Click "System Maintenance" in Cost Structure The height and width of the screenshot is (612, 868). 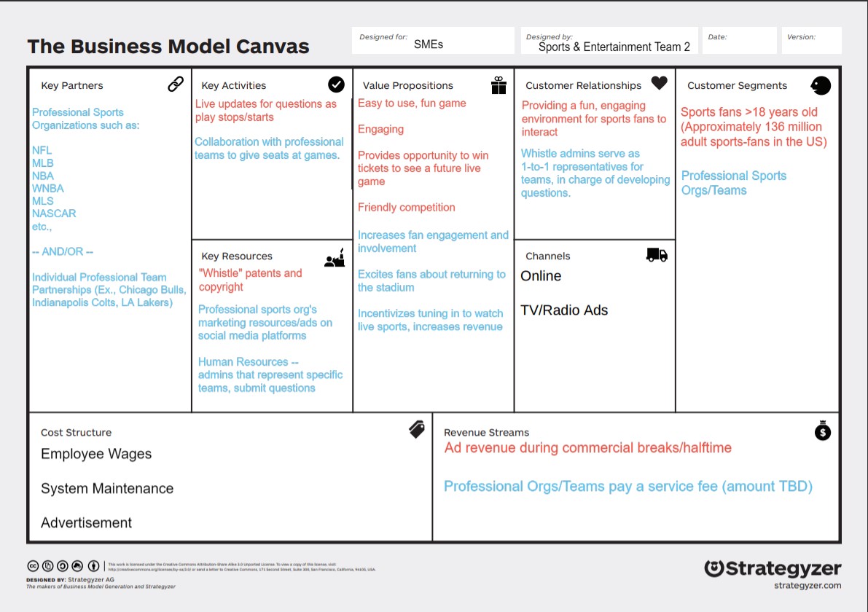point(107,488)
